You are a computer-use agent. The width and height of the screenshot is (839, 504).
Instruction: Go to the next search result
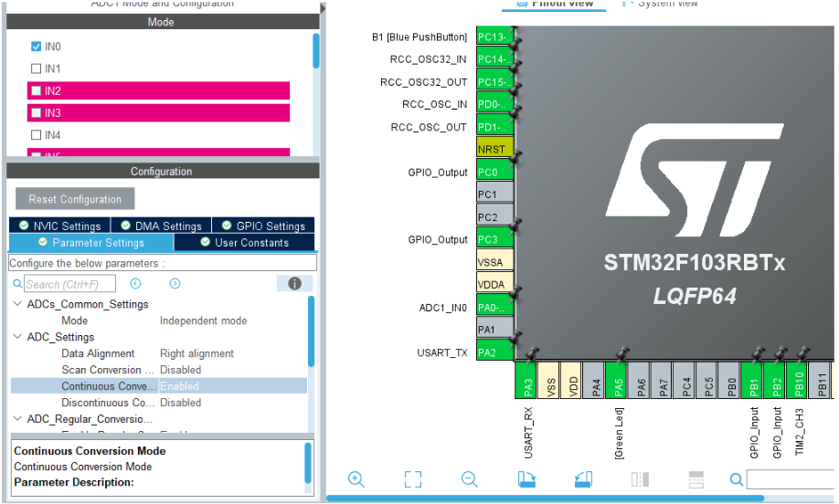click(x=175, y=283)
